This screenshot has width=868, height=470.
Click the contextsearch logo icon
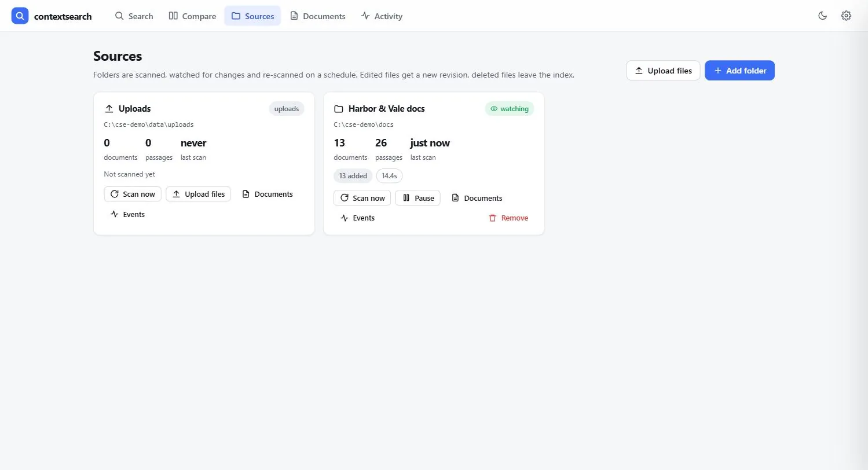(x=20, y=16)
